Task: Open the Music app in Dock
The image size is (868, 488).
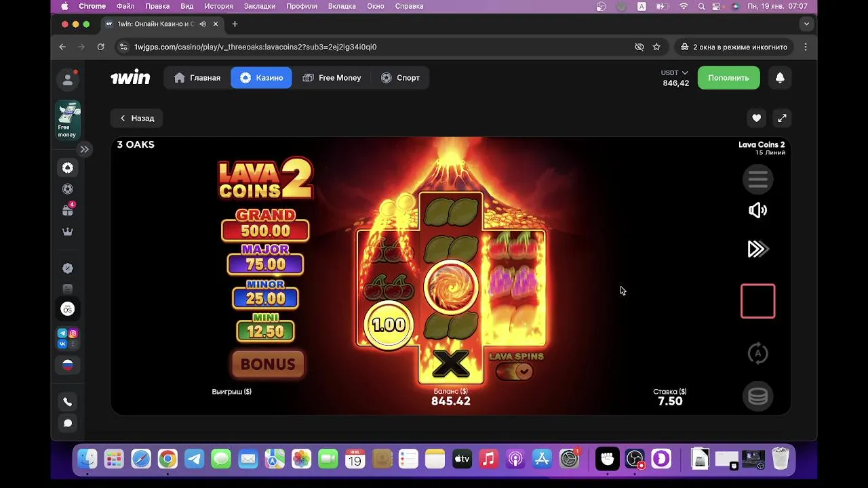Action: [x=488, y=460]
